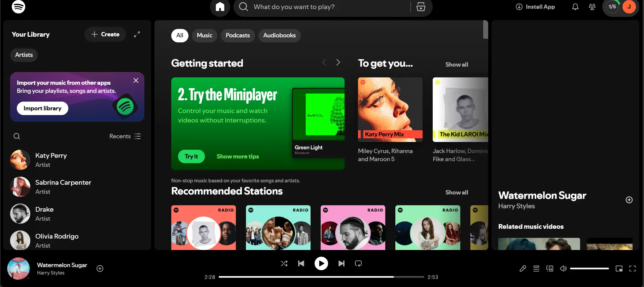Select the Audiobooks filter chip
Viewport: 644px width, 287px height.
[x=280, y=35]
